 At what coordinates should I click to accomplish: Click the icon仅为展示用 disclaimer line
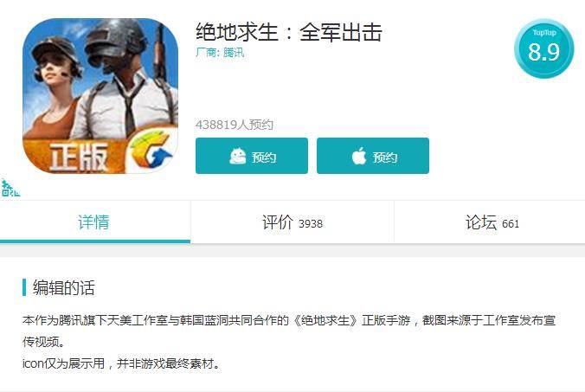pyautogui.click(x=121, y=363)
